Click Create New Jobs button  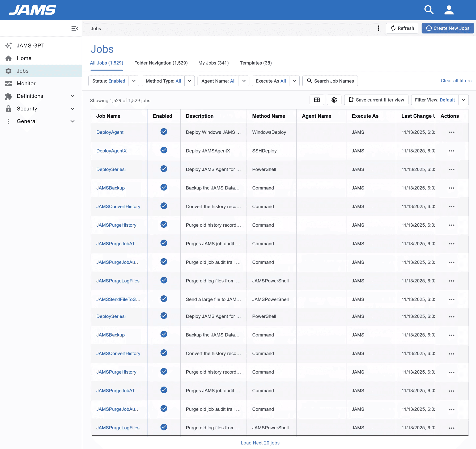tap(448, 28)
